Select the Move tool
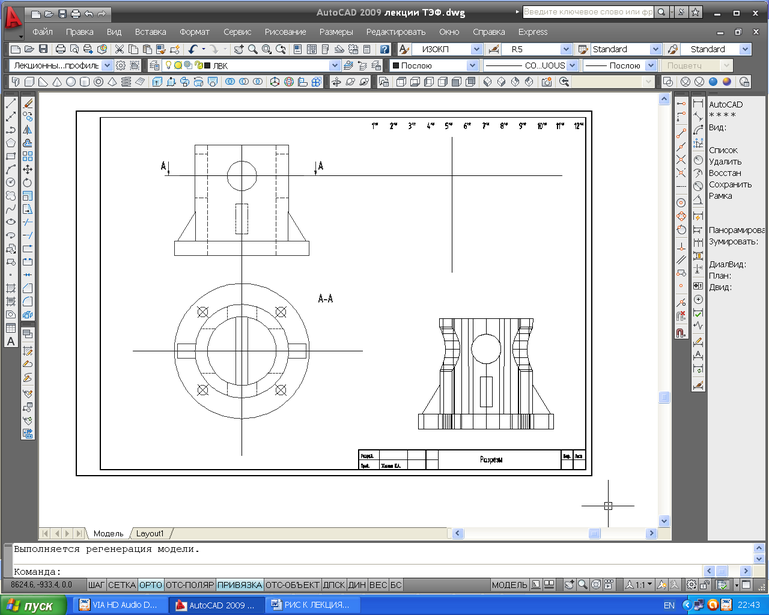Screen dimensions: 769x615 [x=28, y=170]
